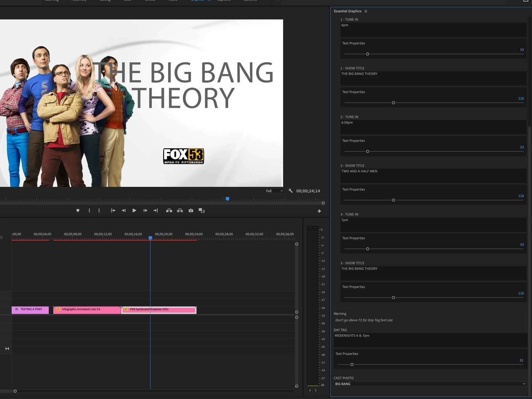Open Program Monitor settings wrench
The image size is (532, 399).
(x=291, y=191)
